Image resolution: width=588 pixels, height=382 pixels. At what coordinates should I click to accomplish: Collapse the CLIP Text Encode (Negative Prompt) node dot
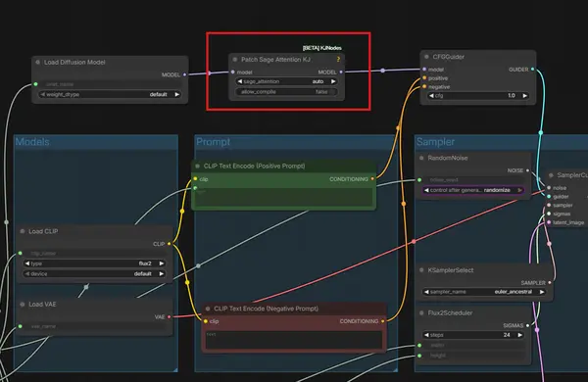(208, 309)
